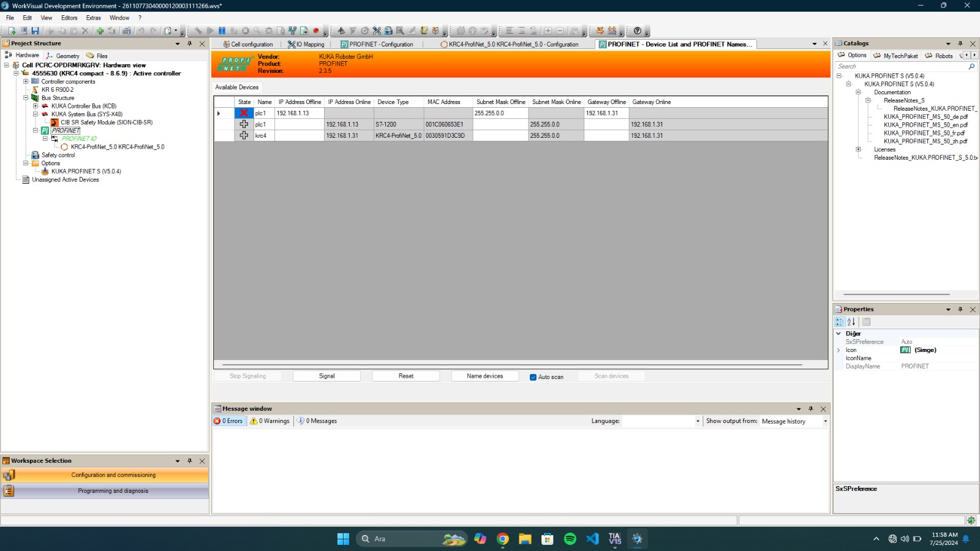Collapse the Diğer properties category
The image size is (980, 551).
click(x=839, y=334)
